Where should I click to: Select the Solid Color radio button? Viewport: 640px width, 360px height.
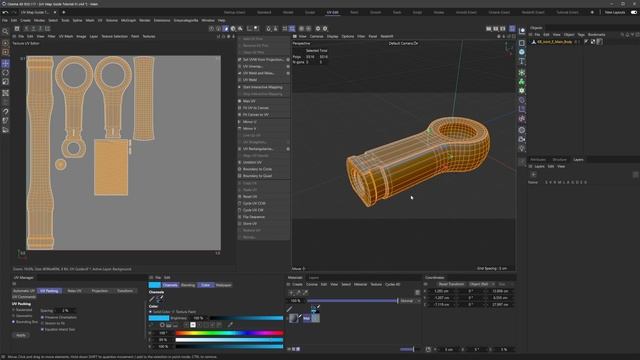pos(151,312)
